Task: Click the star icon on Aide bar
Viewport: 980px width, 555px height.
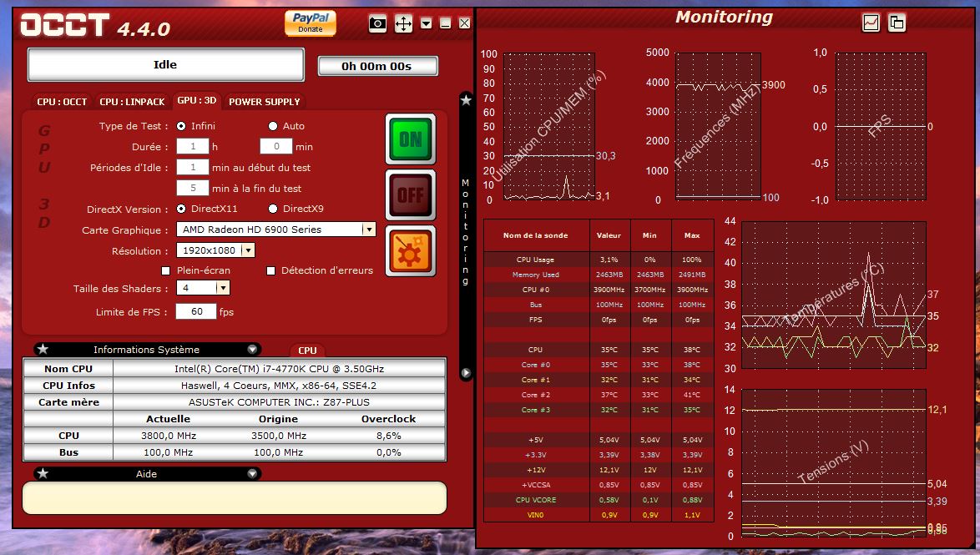Action: pyautogui.click(x=43, y=474)
